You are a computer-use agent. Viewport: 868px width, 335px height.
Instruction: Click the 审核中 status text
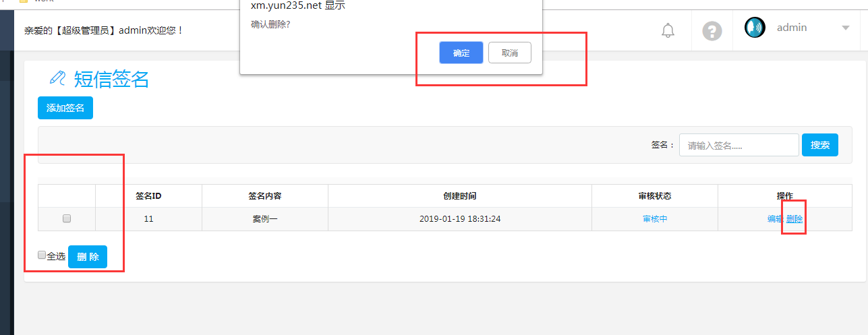tap(654, 219)
